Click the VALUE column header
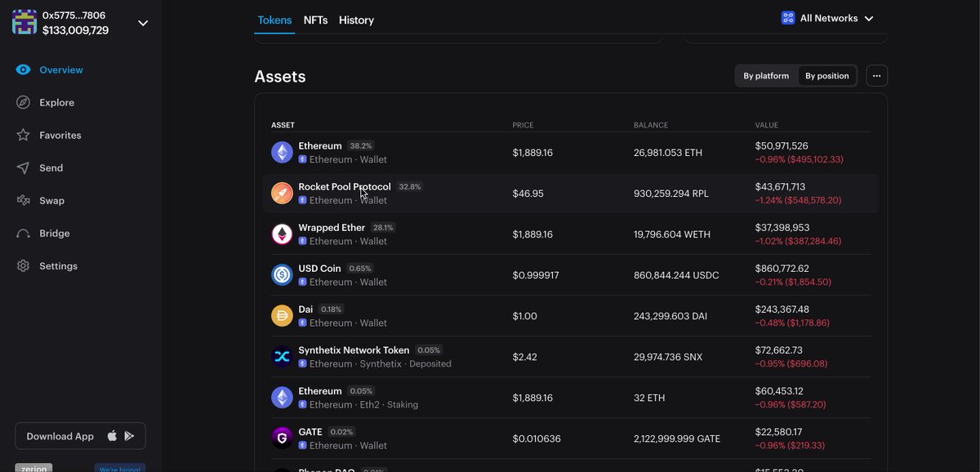The height and width of the screenshot is (472, 980). [767, 125]
